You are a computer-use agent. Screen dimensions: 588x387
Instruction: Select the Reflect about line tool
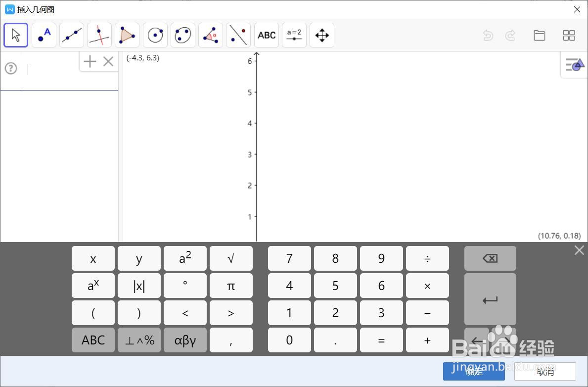coord(238,35)
